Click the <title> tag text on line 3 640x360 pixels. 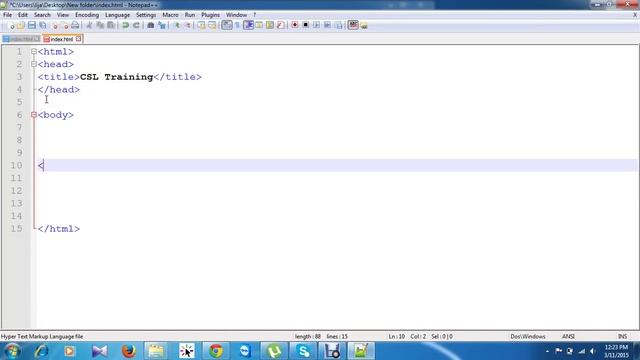(59, 77)
